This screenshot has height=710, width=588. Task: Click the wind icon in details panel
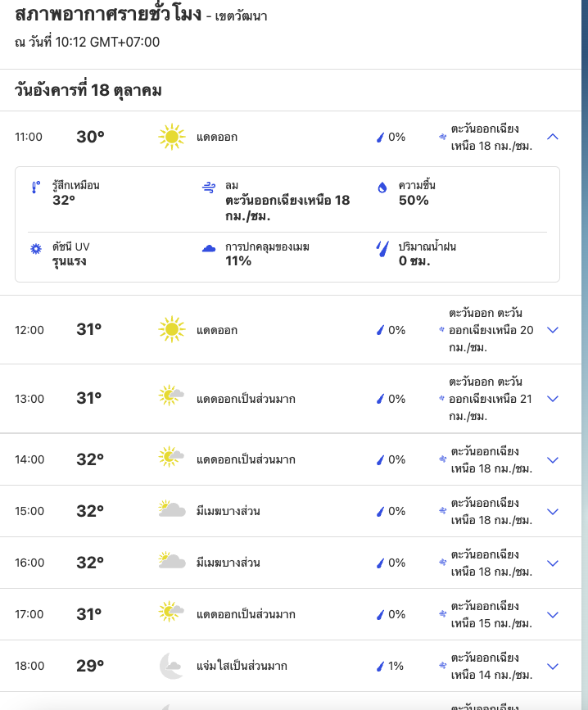[x=209, y=187]
